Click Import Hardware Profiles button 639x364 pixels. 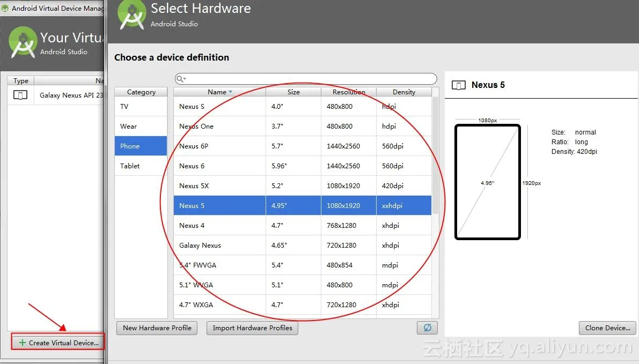pyautogui.click(x=252, y=328)
